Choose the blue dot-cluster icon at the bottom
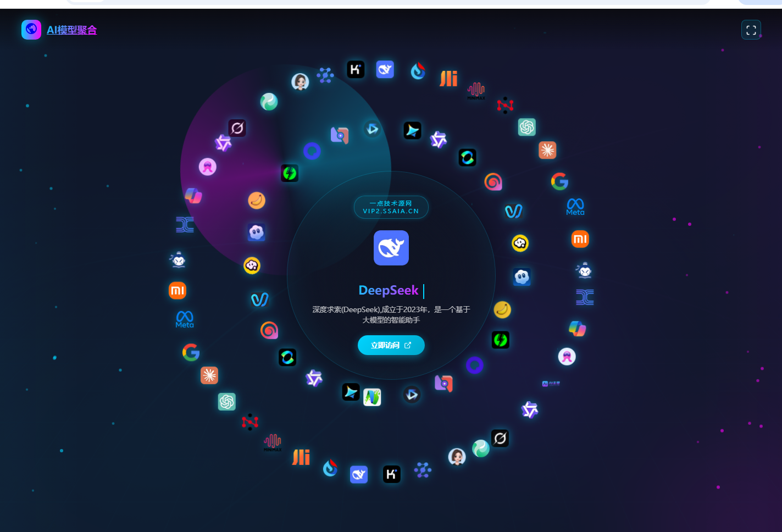The width and height of the screenshot is (782, 532). point(423,470)
